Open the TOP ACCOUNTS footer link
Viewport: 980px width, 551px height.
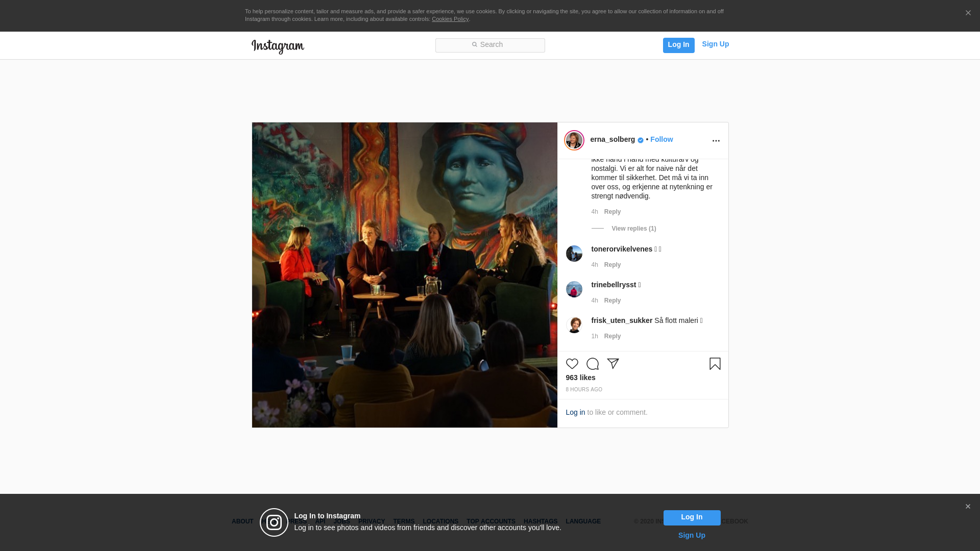pos(491,521)
